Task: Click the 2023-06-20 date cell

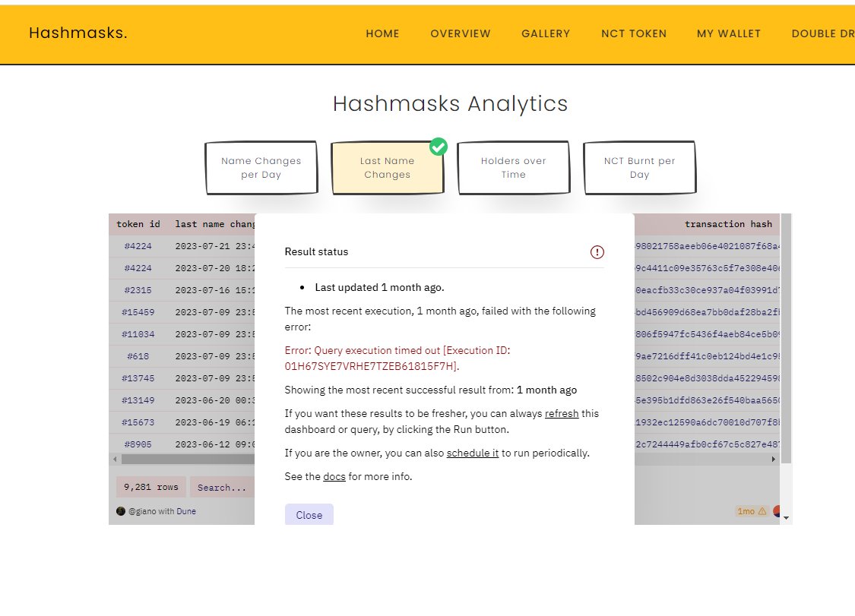Action: coord(215,400)
